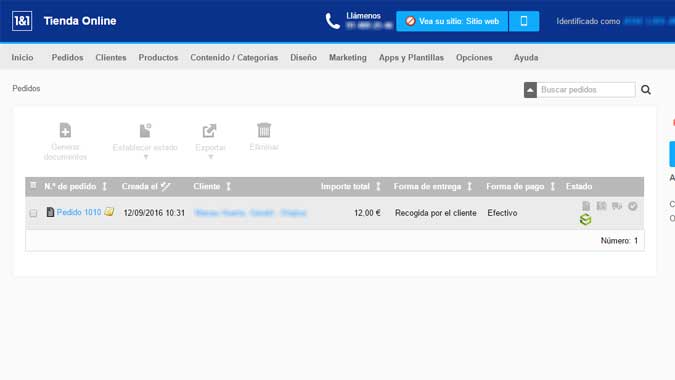Open the blurred client name link
The height and width of the screenshot is (380, 675).
tap(250, 213)
